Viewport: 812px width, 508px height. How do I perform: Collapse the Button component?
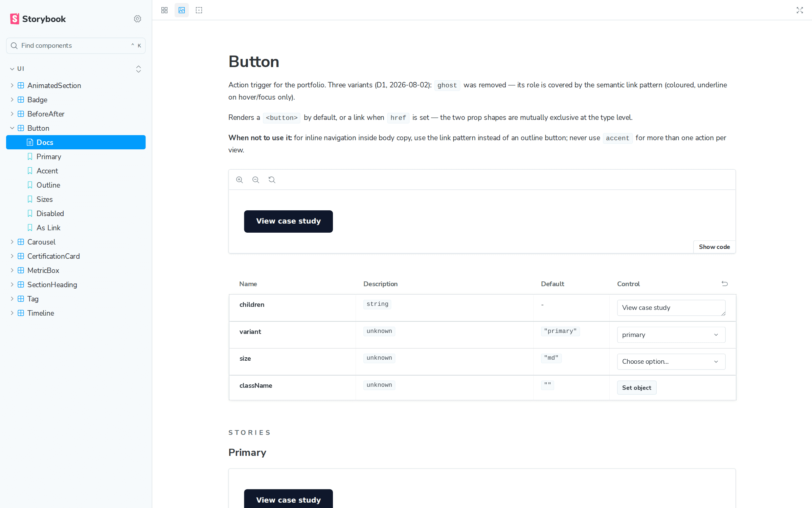click(x=12, y=128)
